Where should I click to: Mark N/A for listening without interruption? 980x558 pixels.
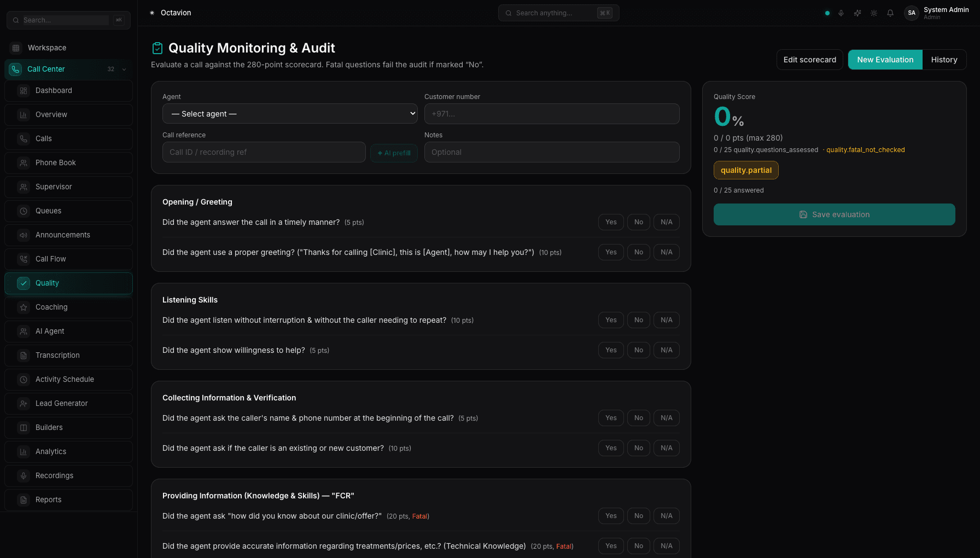667,320
